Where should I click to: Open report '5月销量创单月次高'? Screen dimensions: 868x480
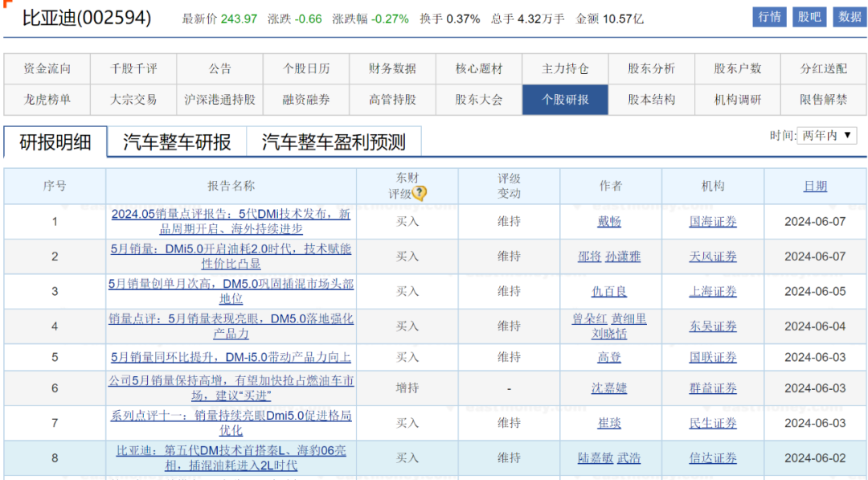click(231, 291)
